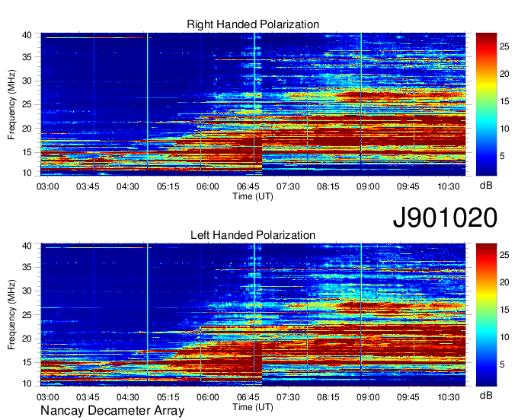Click the 10:30 time tick of Left Handed plot

pos(448,396)
